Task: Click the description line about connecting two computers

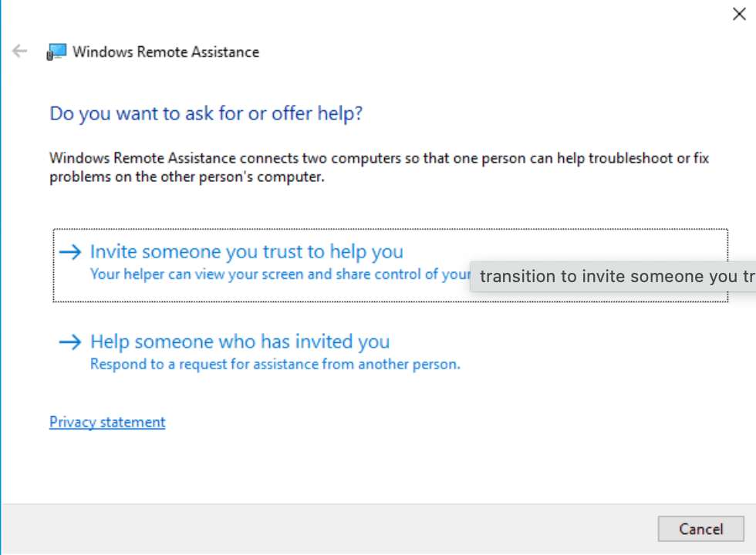Action: click(379, 159)
